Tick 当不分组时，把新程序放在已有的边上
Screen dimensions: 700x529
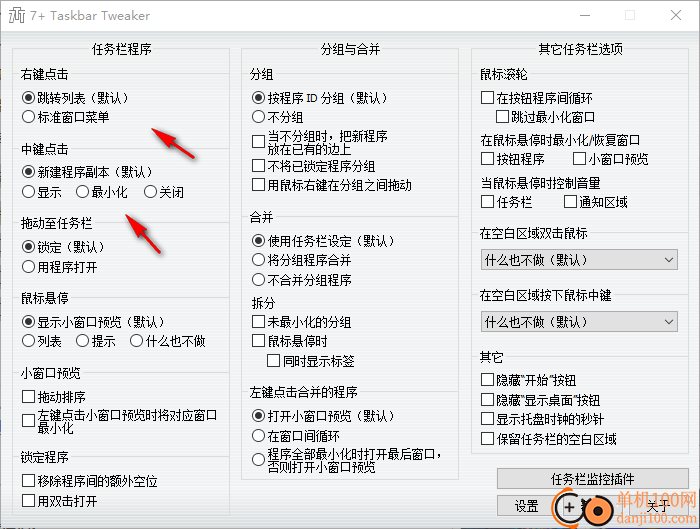(x=258, y=142)
